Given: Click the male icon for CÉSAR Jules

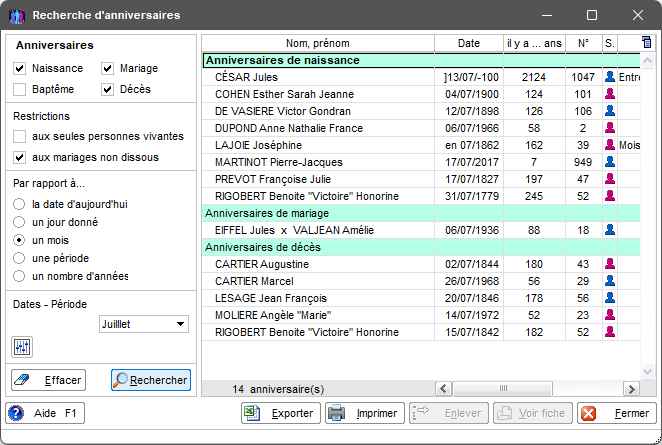Looking at the screenshot, I should [610, 77].
